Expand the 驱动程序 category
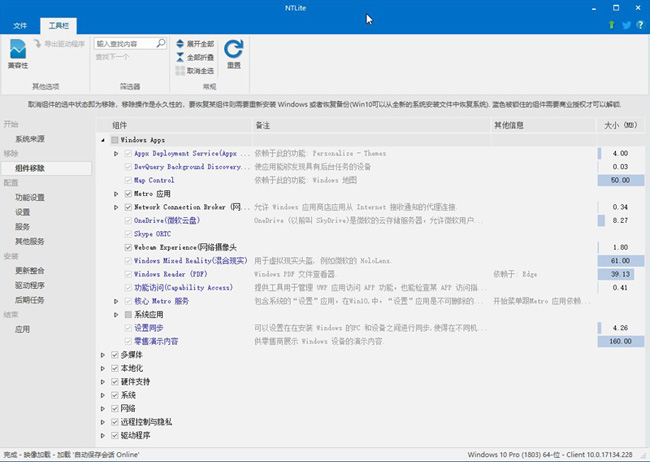 click(103, 435)
